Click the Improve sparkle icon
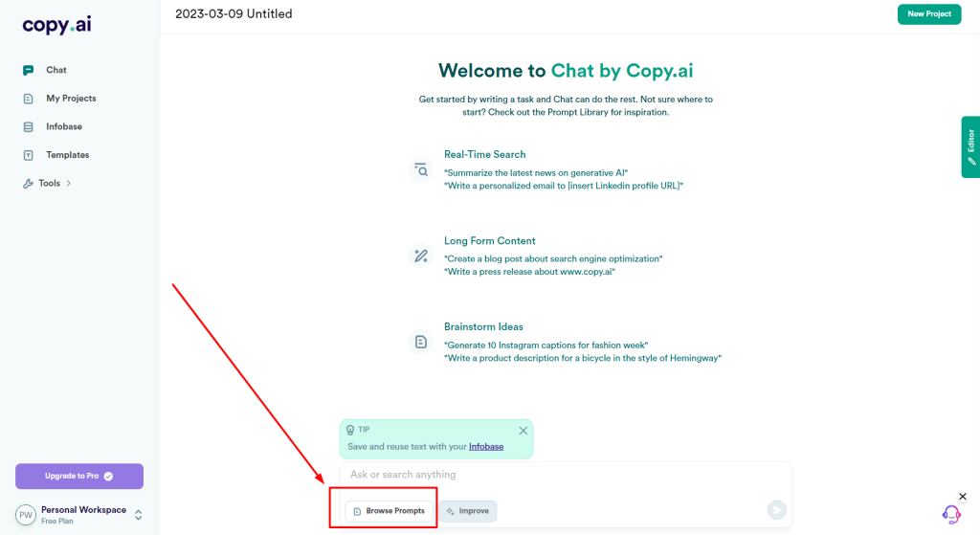The image size is (980, 535). (x=450, y=511)
